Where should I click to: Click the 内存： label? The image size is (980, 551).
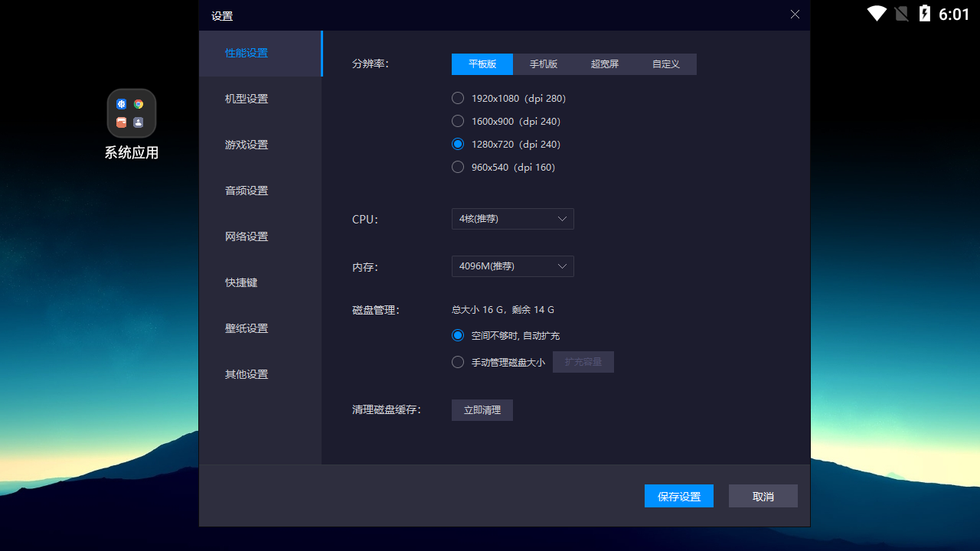pyautogui.click(x=365, y=267)
